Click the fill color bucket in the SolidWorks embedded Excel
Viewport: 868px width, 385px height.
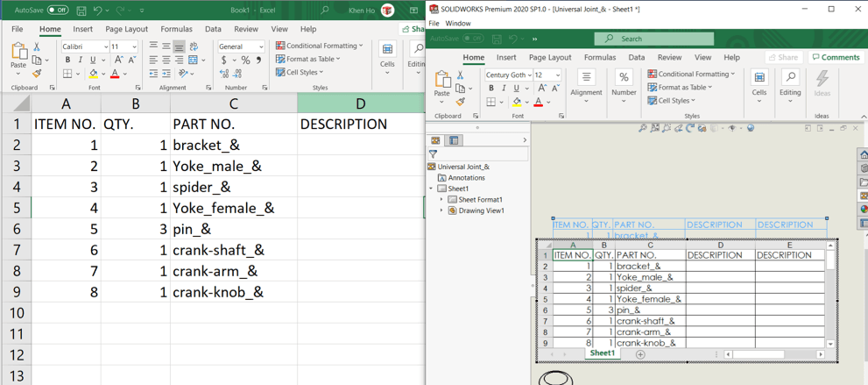(517, 102)
